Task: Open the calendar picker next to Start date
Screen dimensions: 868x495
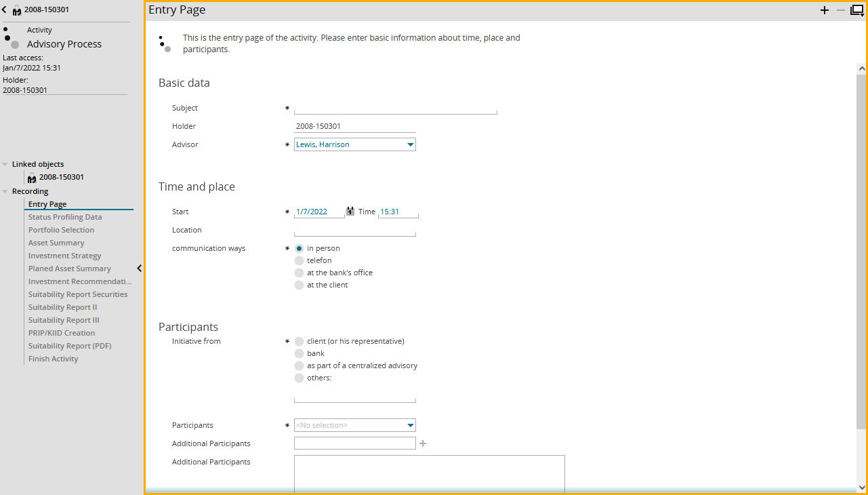Action: [x=350, y=212]
